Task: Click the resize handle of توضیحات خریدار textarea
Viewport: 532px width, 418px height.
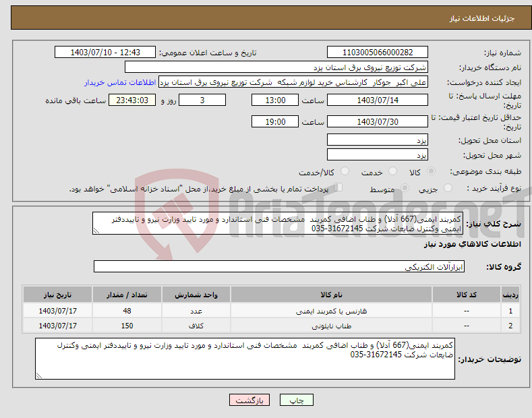Action: (x=39, y=376)
